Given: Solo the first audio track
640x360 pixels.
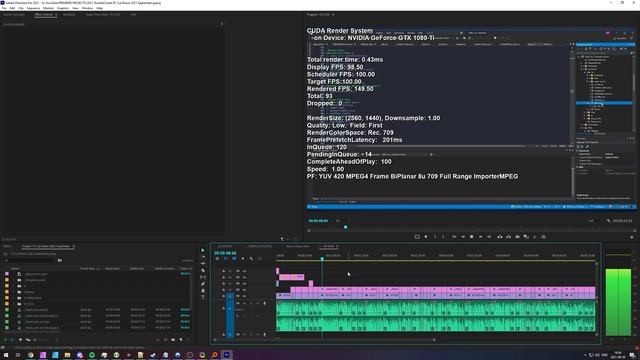Looking at the screenshot, I should click(x=251, y=303).
